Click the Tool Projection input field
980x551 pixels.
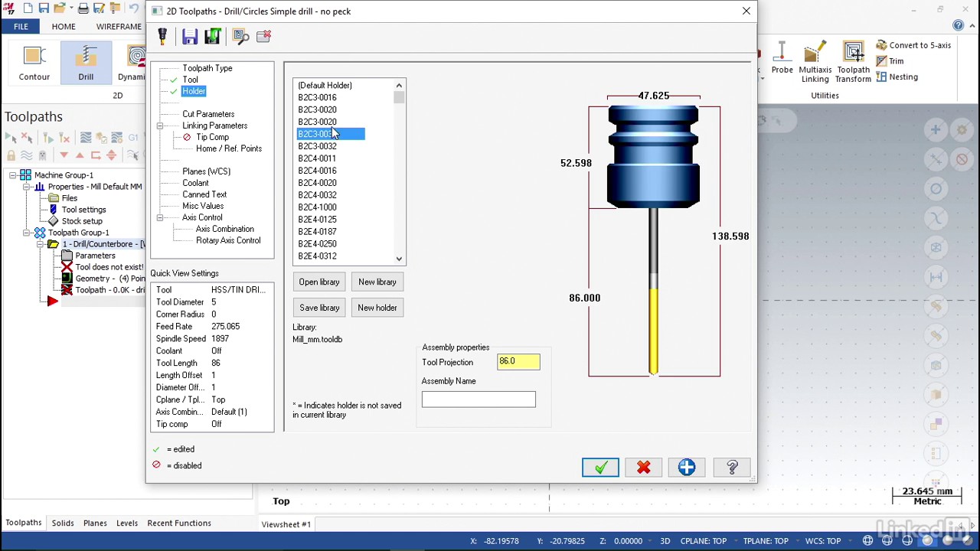coord(518,361)
